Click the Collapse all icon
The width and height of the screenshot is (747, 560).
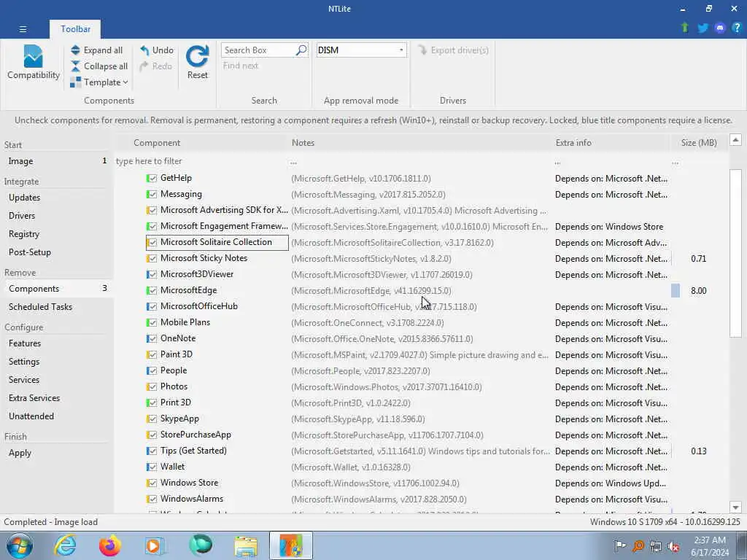(75, 66)
